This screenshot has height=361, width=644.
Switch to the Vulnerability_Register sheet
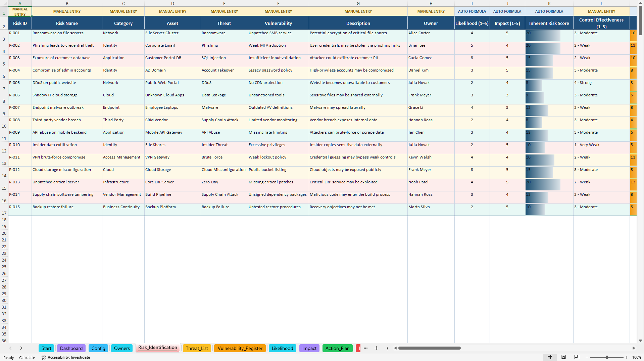click(x=240, y=348)
